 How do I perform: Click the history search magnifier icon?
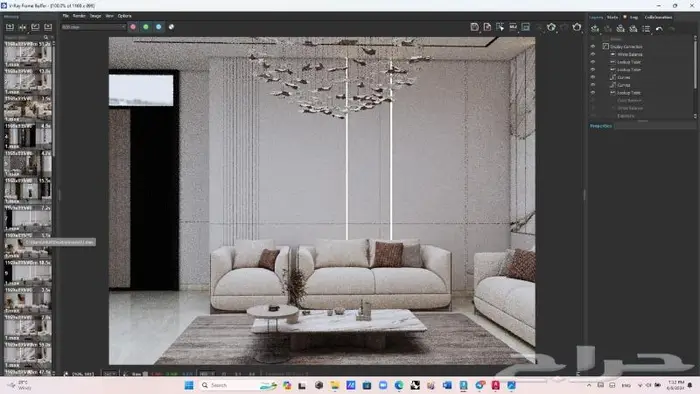[x=46, y=37]
